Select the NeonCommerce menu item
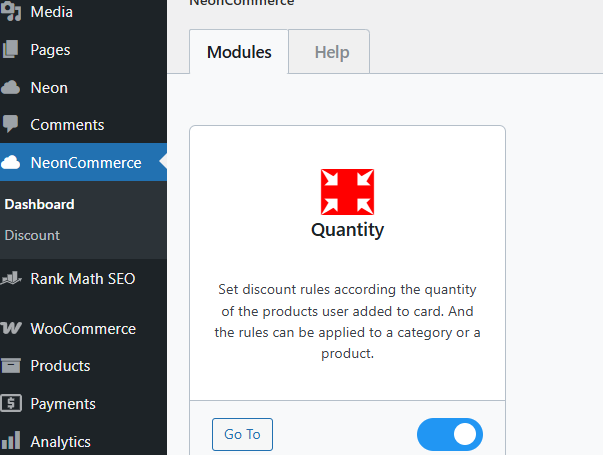Image resolution: width=603 pixels, height=455 pixels. click(x=83, y=162)
